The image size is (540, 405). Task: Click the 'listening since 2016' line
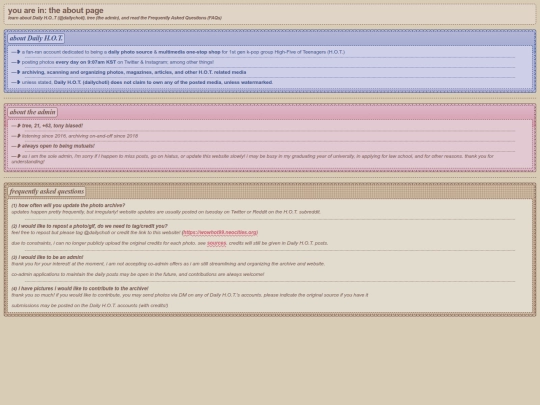pyautogui.click(x=80, y=136)
